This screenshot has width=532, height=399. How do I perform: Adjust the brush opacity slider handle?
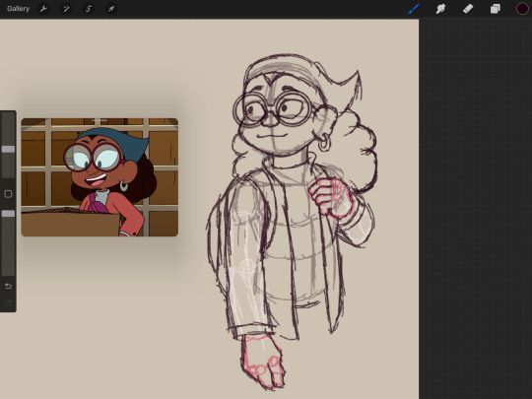pyautogui.click(x=8, y=214)
